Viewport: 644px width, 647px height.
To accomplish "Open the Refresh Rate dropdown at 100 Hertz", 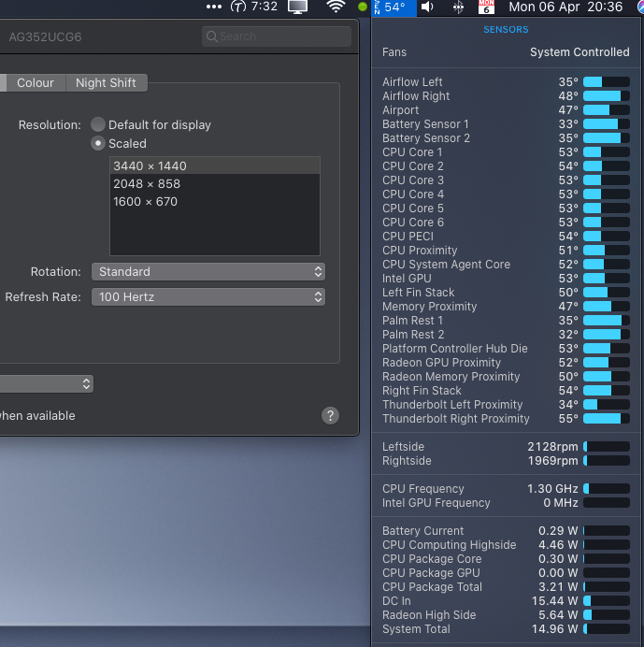I will pyautogui.click(x=208, y=296).
